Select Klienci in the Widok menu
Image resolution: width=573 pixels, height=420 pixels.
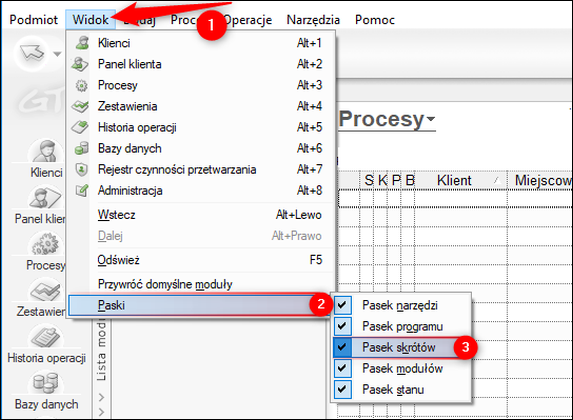201,43
